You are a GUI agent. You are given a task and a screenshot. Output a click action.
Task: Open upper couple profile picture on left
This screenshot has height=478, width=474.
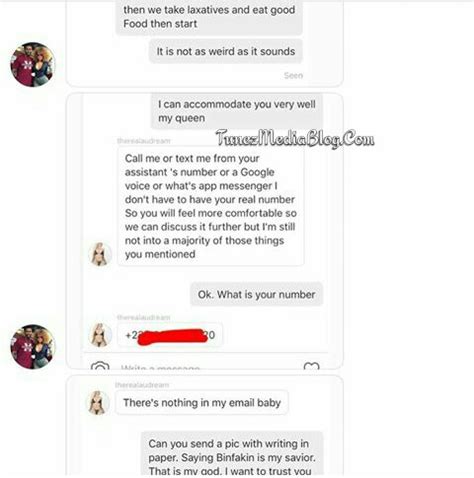tap(33, 64)
